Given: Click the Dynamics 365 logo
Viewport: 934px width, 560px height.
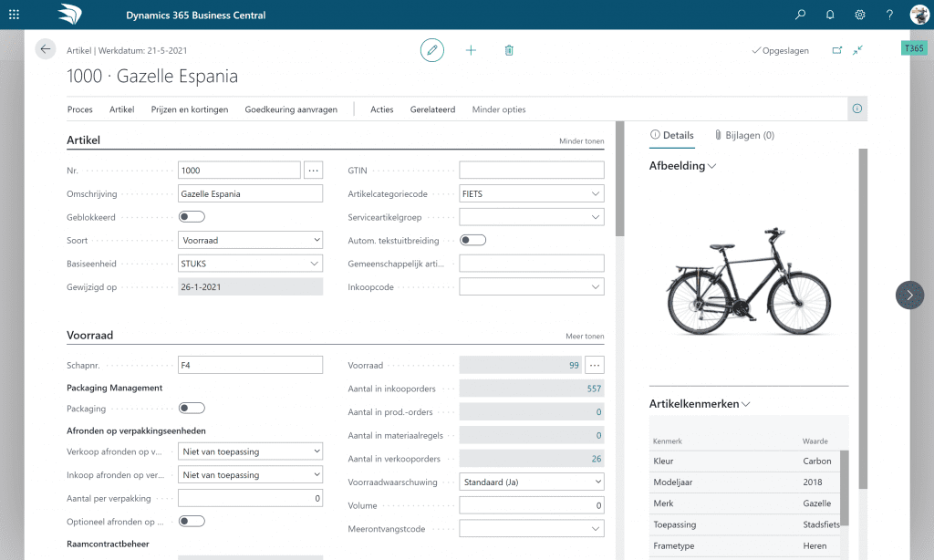Looking at the screenshot, I should tap(69, 15).
